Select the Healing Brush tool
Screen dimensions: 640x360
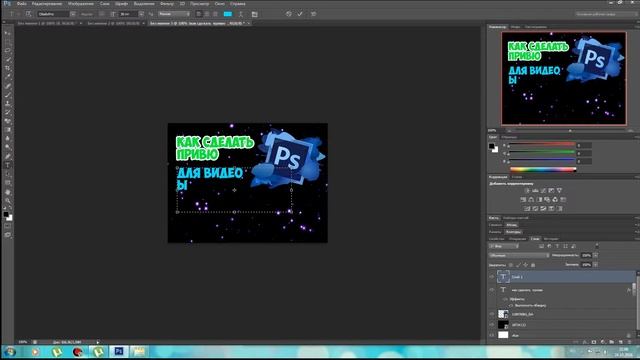(x=8, y=86)
